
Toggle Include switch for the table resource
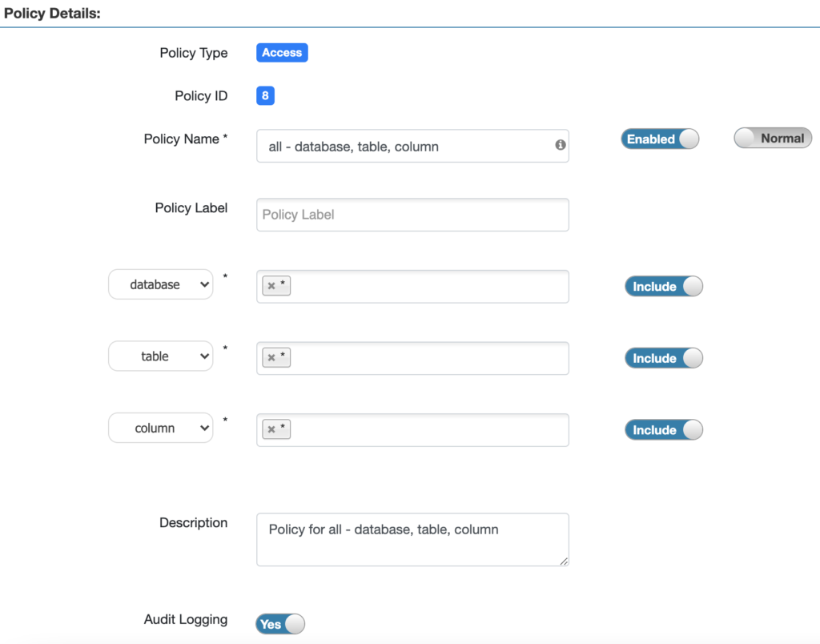(x=663, y=358)
